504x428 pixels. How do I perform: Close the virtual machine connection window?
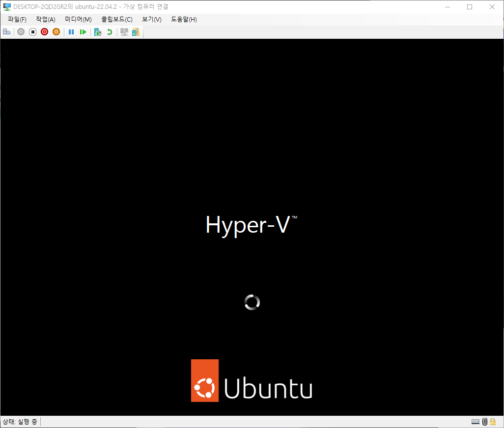[x=492, y=7]
